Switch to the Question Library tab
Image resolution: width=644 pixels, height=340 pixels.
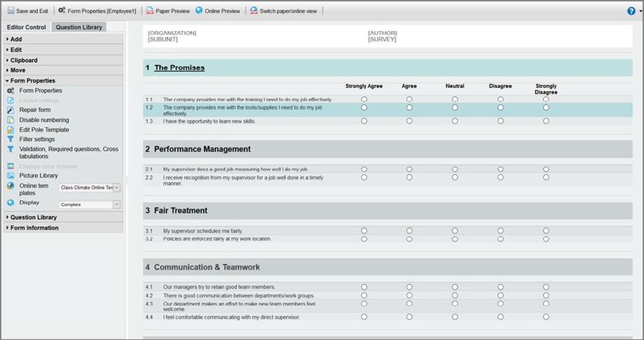pyautogui.click(x=79, y=27)
